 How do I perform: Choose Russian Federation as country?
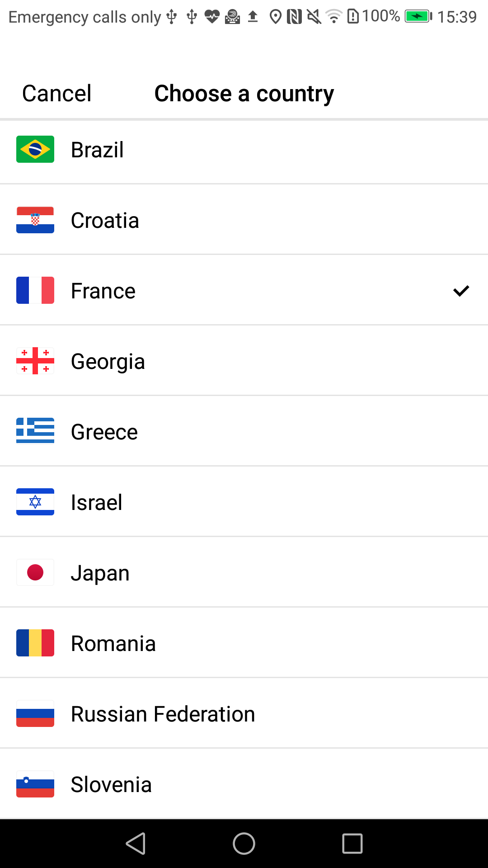pyautogui.click(x=163, y=714)
